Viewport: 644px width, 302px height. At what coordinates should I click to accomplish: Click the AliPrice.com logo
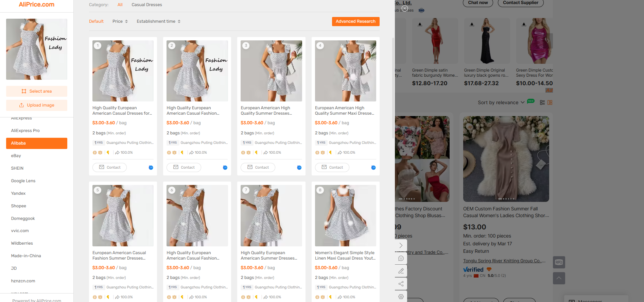coord(36,4)
